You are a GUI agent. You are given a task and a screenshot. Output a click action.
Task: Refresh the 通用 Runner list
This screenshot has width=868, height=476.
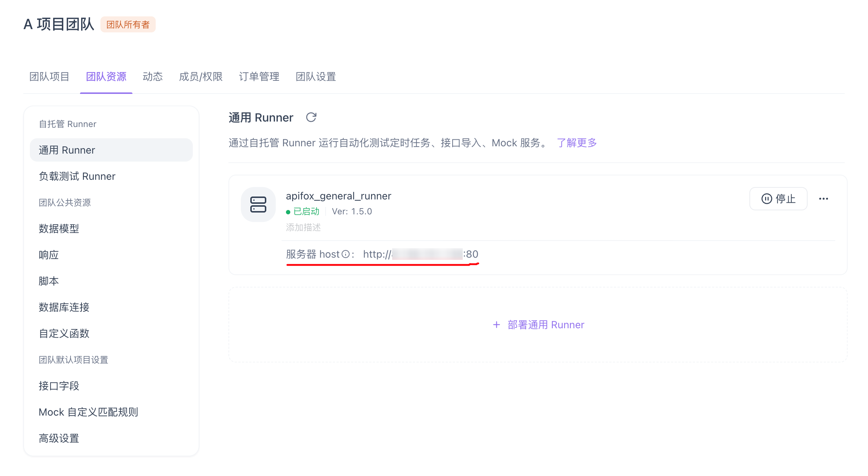311,117
